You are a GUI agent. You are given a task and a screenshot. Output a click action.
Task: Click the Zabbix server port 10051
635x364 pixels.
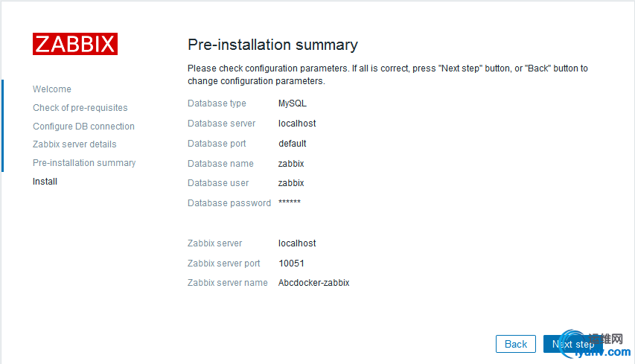(x=291, y=264)
